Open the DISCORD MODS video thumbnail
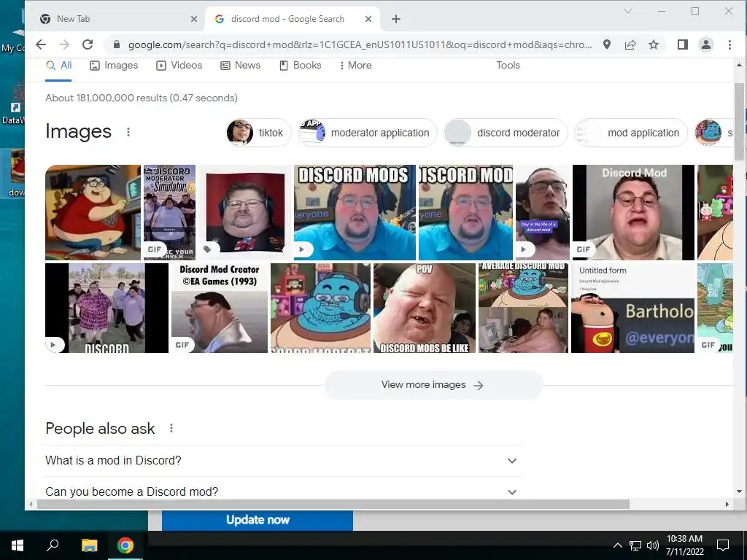 pos(355,212)
